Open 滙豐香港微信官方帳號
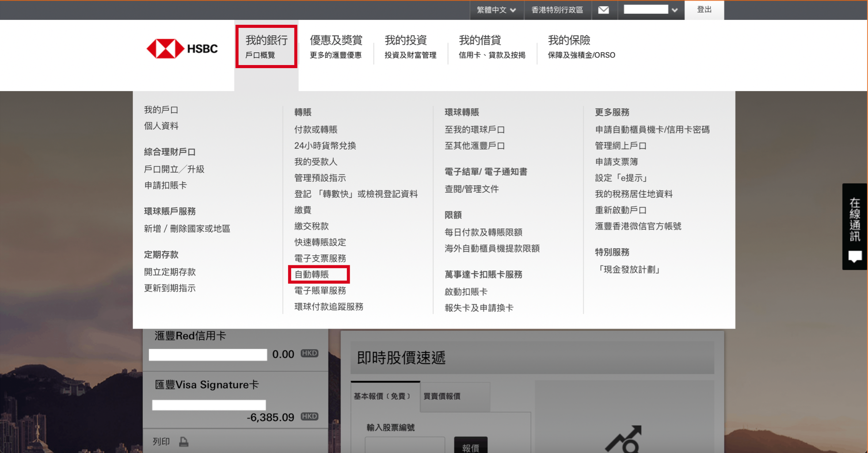The height and width of the screenshot is (453, 868). (638, 226)
